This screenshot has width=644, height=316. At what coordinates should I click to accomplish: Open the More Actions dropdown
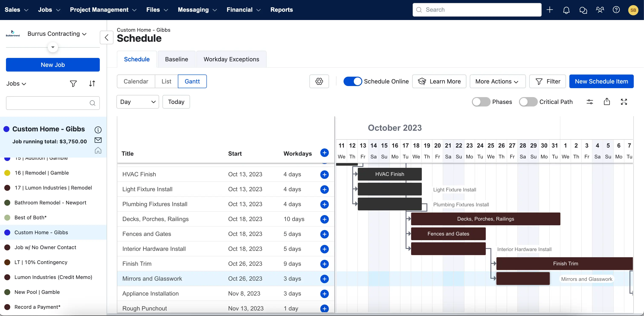coord(497,81)
